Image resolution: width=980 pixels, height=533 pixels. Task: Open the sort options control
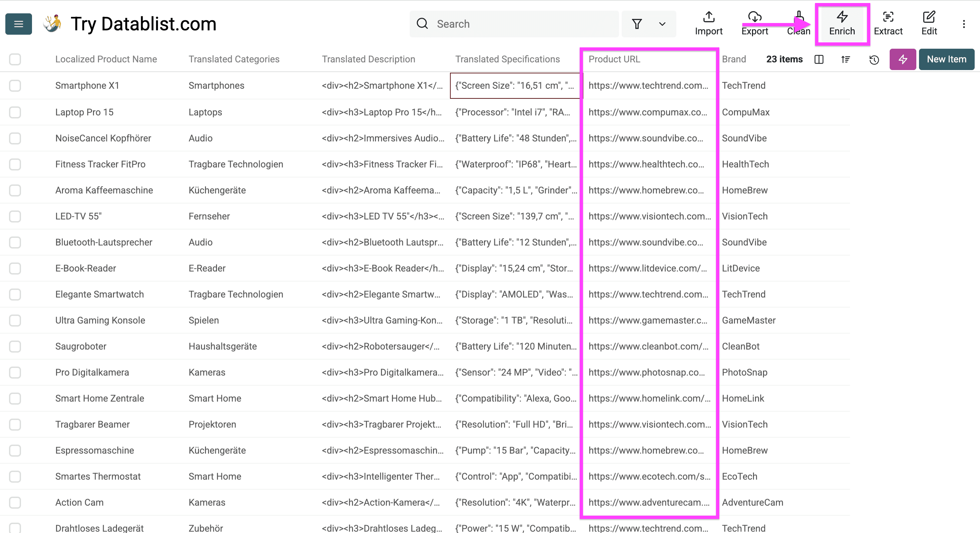(x=845, y=59)
